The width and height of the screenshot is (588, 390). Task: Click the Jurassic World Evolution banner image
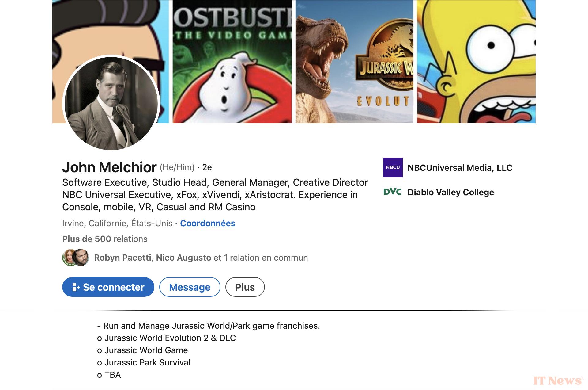[x=354, y=61]
